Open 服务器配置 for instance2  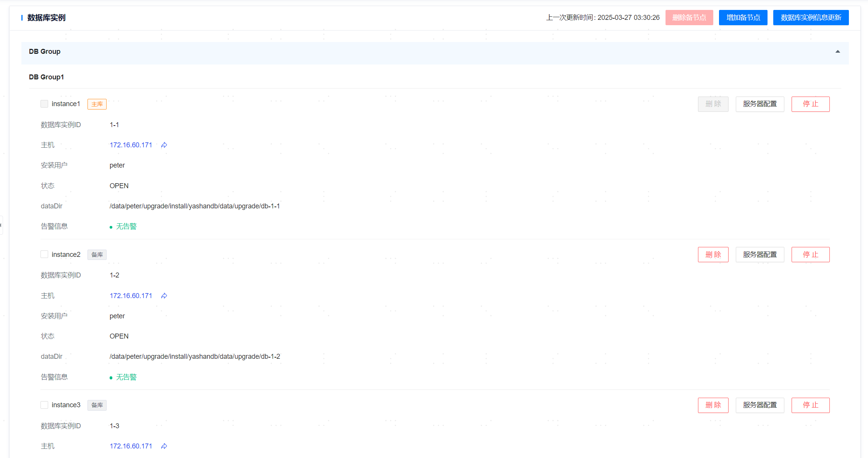[759, 255]
